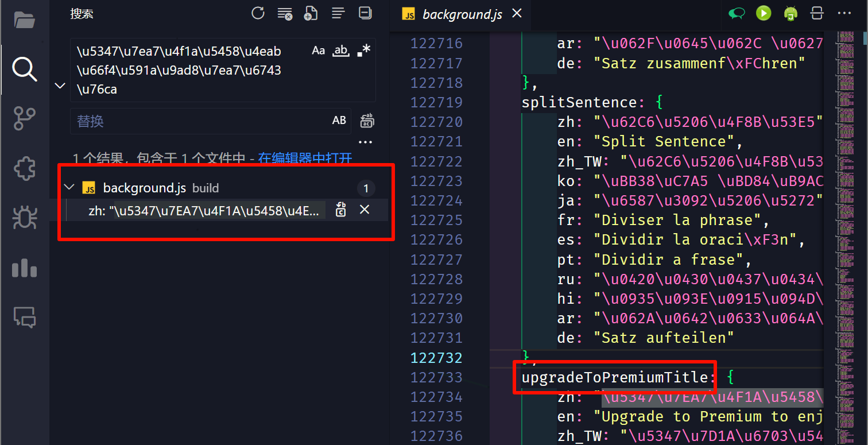Image resolution: width=868 pixels, height=445 pixels.
Task: Click the Replace All icon
Action: [367, 121]
